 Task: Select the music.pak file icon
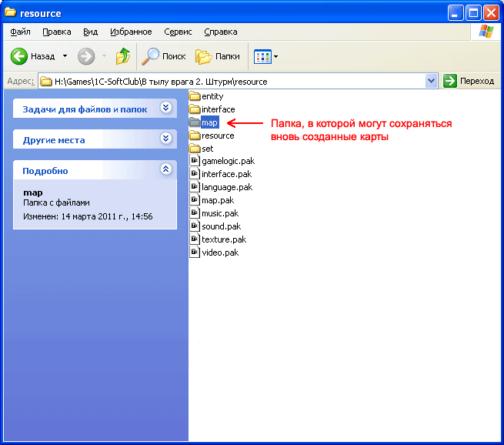[x=195, y=212]
